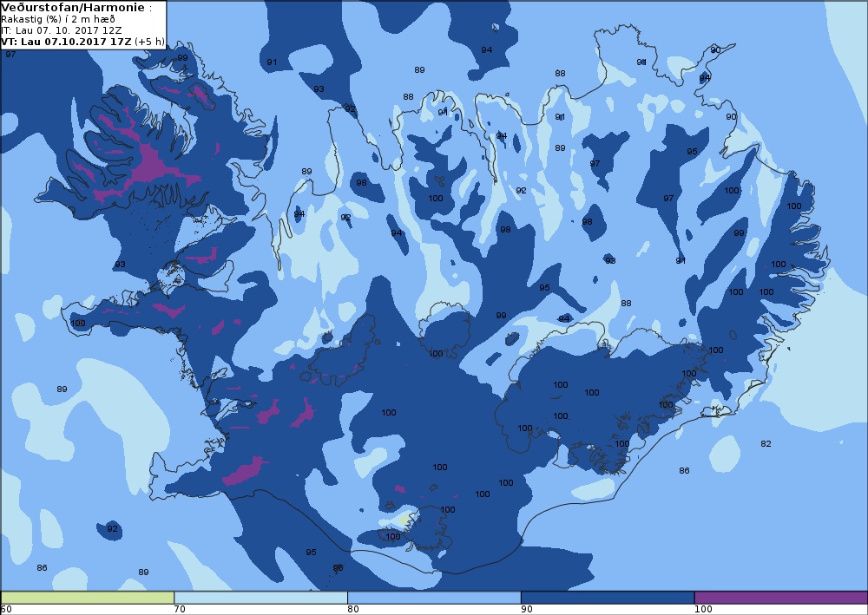Select the 'Rakastig (%) í 2 m hæð' label

[58, 19]
